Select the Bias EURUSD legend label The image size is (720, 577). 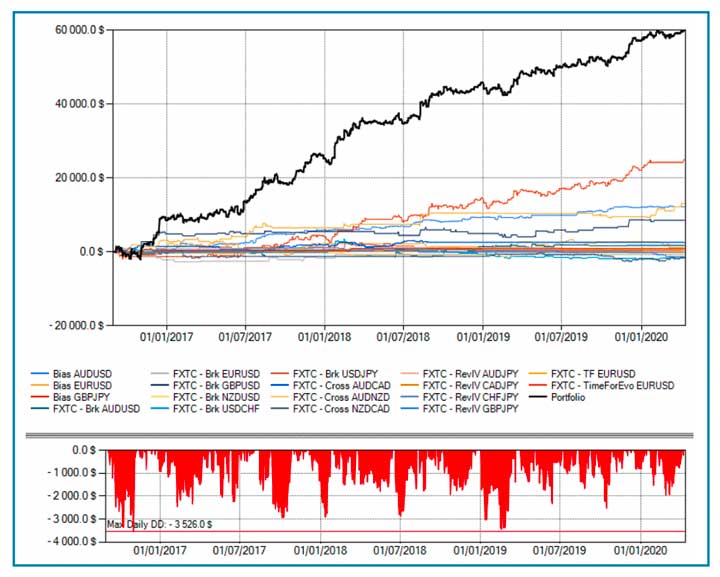click(82, 386)
